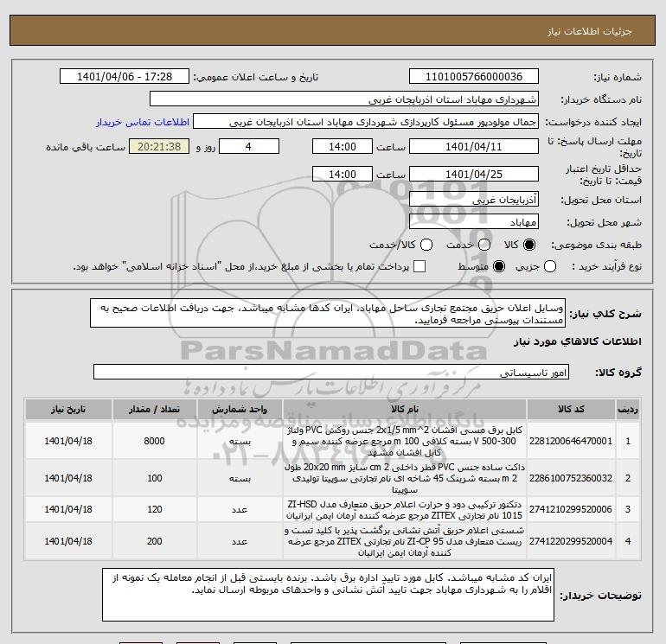Toggle the Islamic treasury payment checkbox

419,266
